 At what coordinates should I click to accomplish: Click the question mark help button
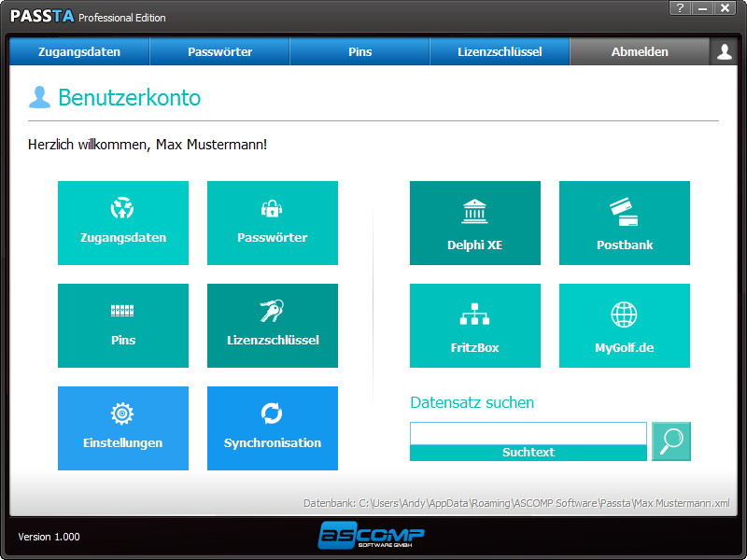coord(680,8)
